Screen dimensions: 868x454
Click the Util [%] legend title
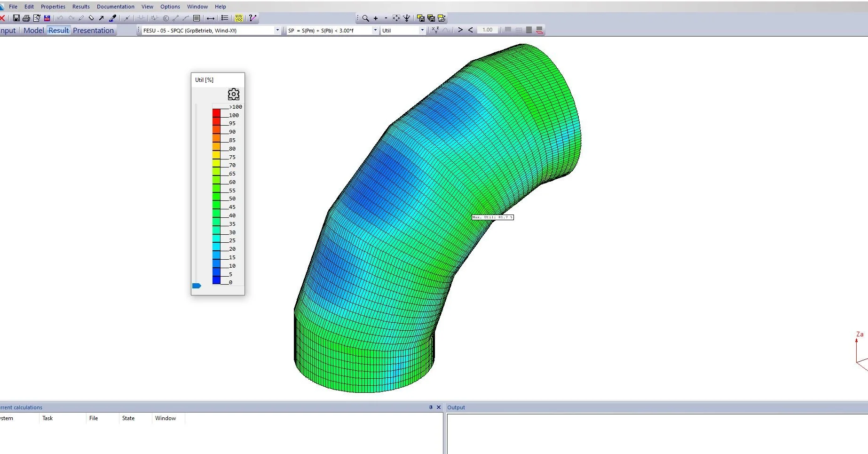204,80
